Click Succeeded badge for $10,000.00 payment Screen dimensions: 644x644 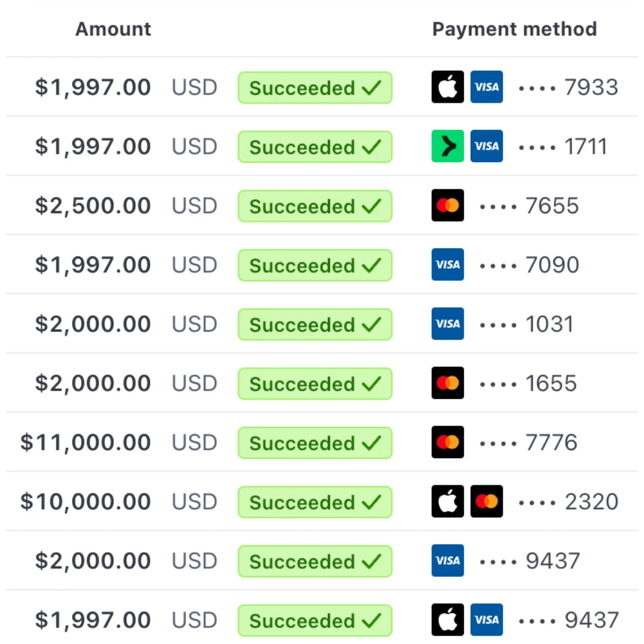tap(315, 502)
